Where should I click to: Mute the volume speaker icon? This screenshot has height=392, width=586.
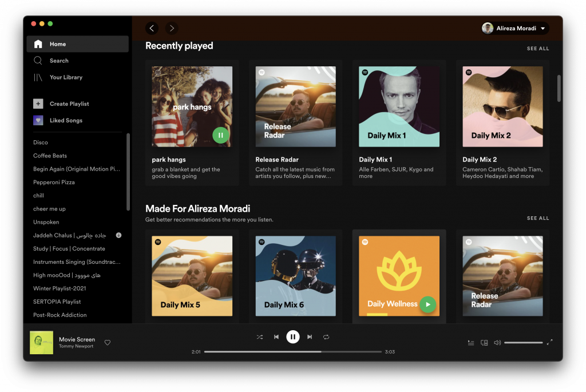pyautogui.click(x=497, y=343)
